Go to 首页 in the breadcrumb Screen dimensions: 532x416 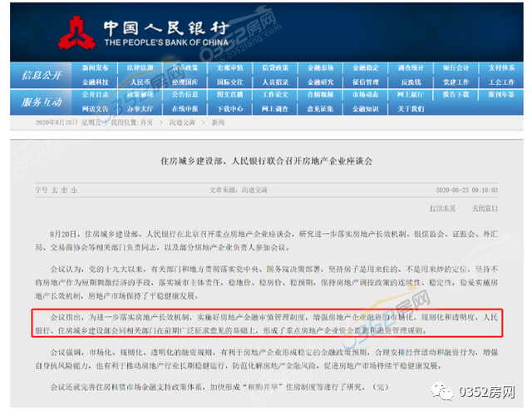(x=145, y=121)
